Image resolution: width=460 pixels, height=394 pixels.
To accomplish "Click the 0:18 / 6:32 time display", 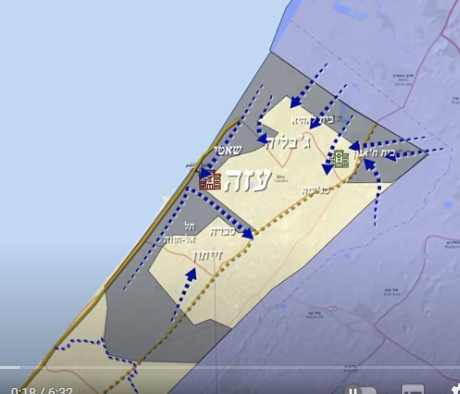I will point(42,390).
